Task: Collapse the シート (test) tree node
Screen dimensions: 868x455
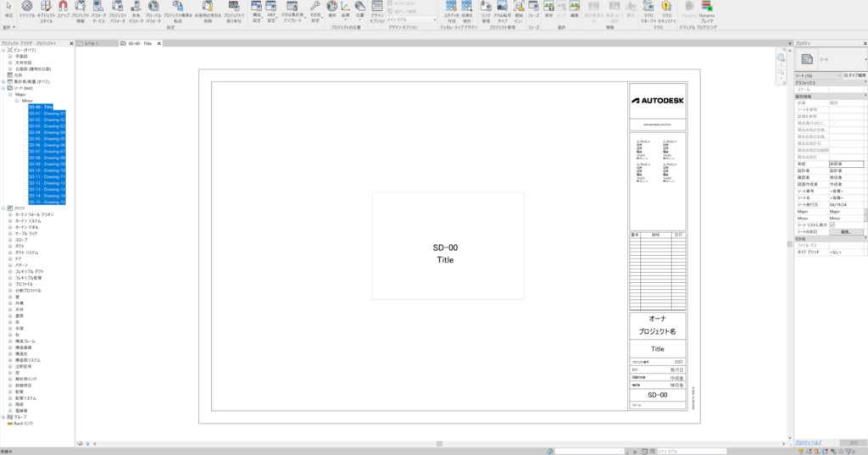Action: point(3,87)
